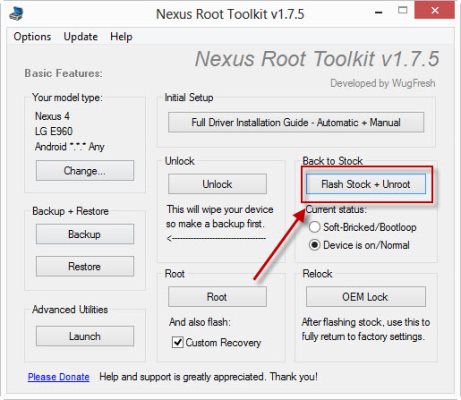Maximize the Nexus Root Toolkit window

click(403, 10)
